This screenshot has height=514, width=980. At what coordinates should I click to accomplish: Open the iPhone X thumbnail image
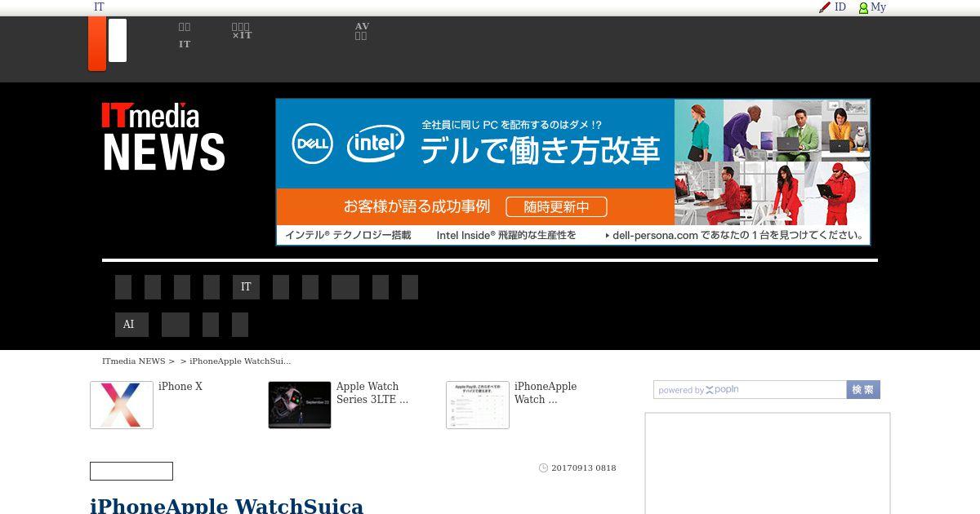pyautogui.click(x=122, y=405)
